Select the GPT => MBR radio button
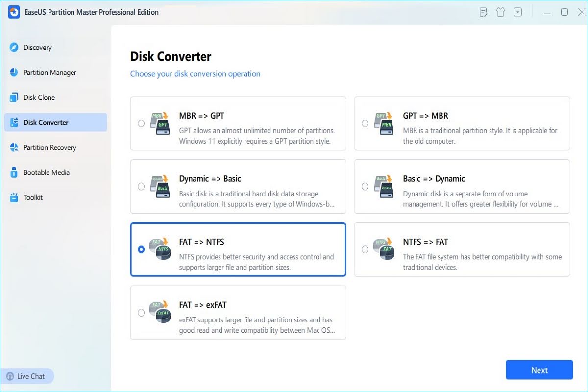 click(365, 123)
